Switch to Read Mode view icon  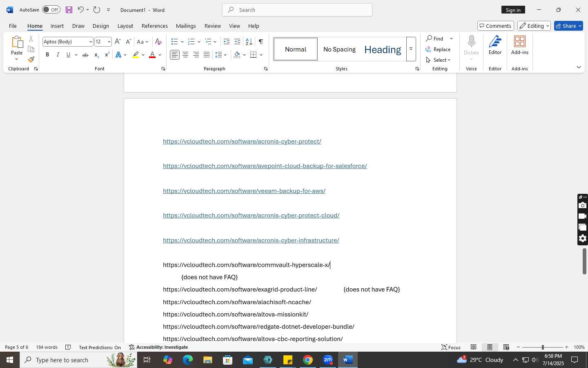click(474, 347)
